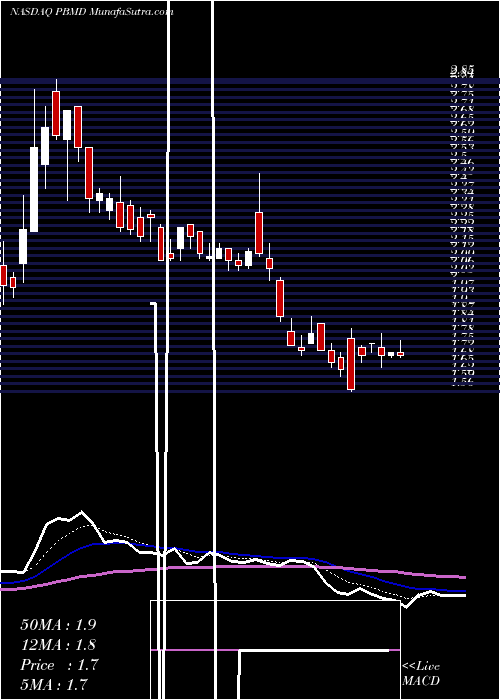Click the NASDAQ PBMD MunafaSutra.com title text

(92, 12)
